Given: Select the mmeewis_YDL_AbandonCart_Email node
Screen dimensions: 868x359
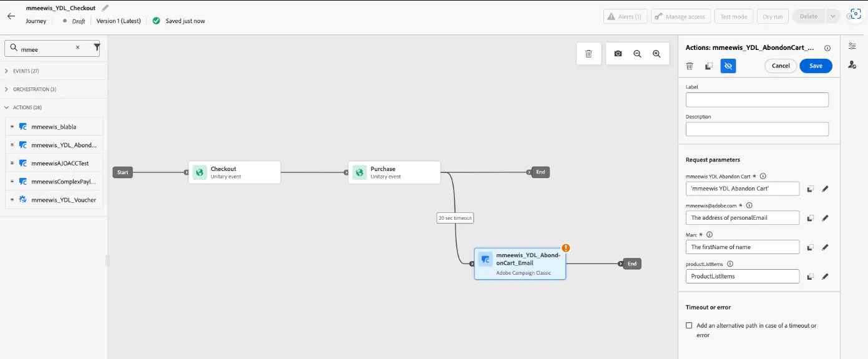Looking at the screenshot, I should [x=520, y=263].
